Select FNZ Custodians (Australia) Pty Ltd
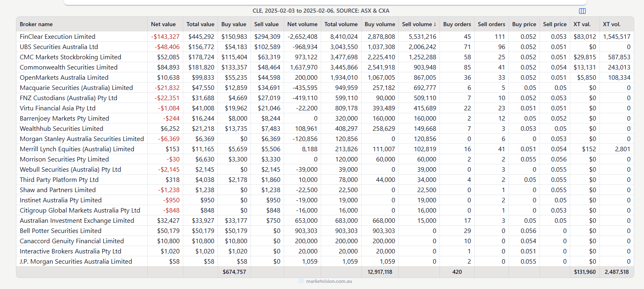The height and width of the screenshot is (289, 644). pyautogui.click(x=69, y=98)
